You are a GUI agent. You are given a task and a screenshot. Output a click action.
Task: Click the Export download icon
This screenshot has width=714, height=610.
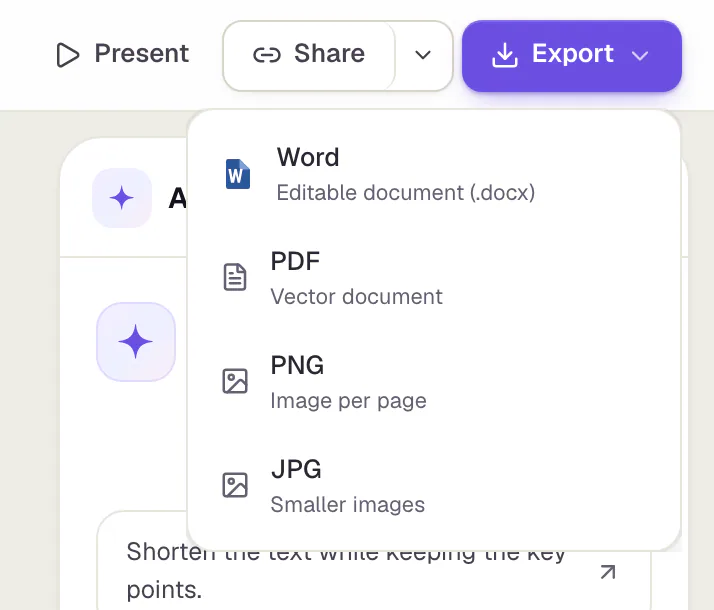[x=505, y=55]
